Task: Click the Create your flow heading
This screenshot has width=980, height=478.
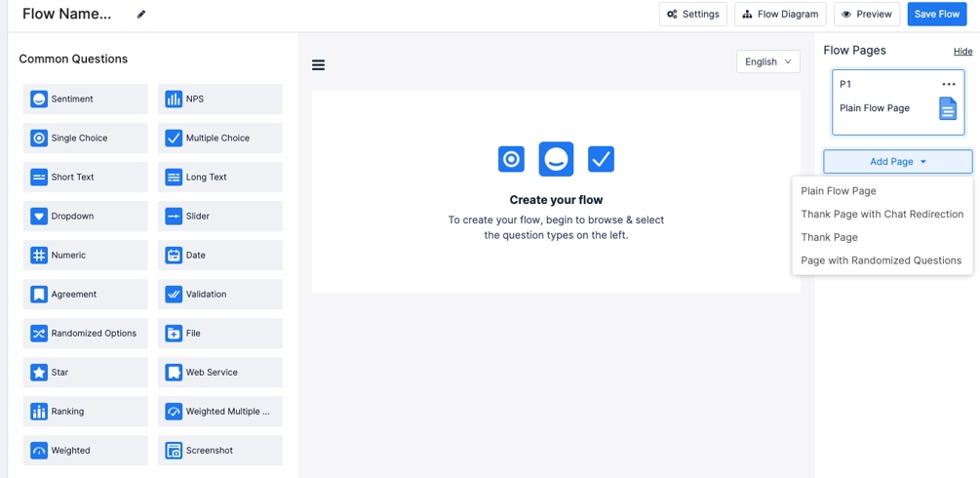Action: coord(556,200)
